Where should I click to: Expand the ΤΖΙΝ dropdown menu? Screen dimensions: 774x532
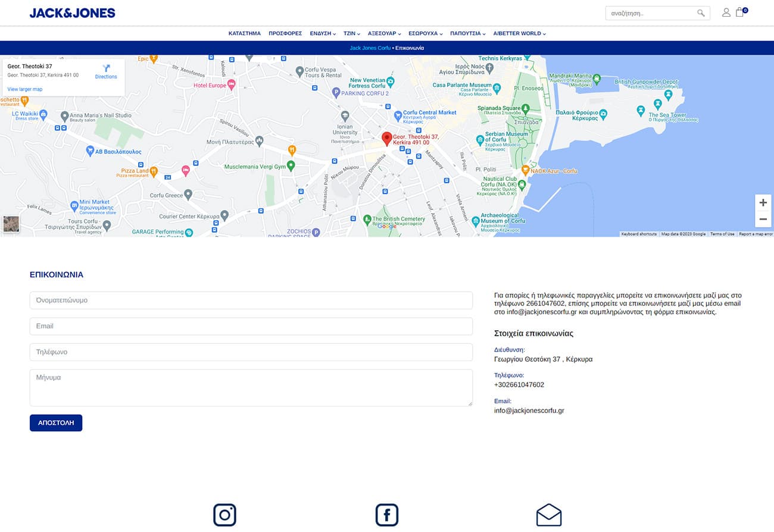click(x=352, y=33)
